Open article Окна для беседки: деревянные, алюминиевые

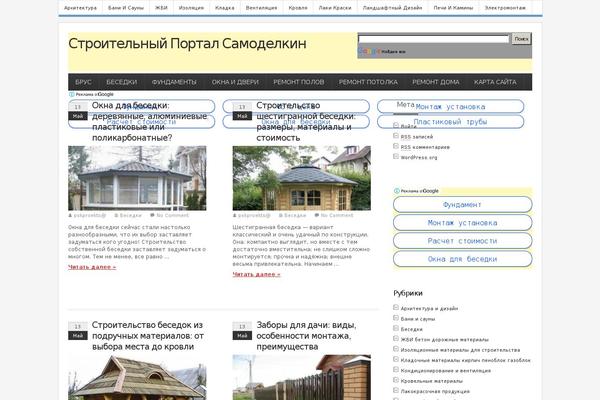(149, 121)
